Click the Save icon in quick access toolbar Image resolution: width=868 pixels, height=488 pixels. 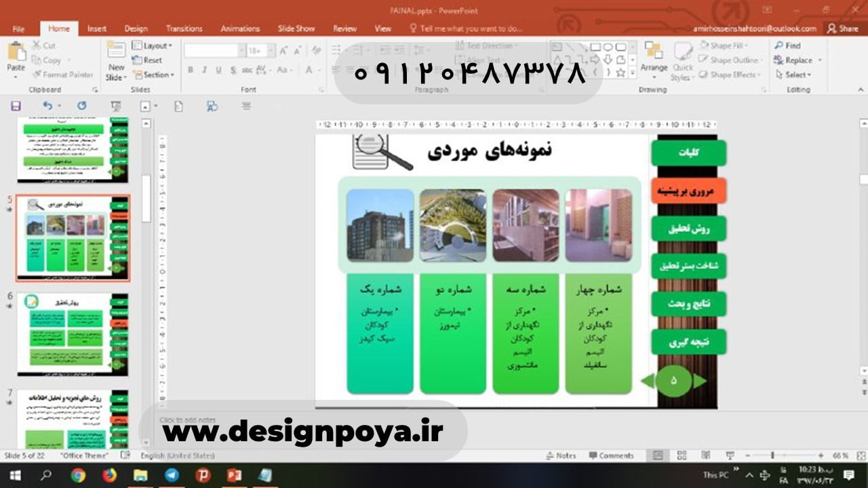[x=16, y=106]
